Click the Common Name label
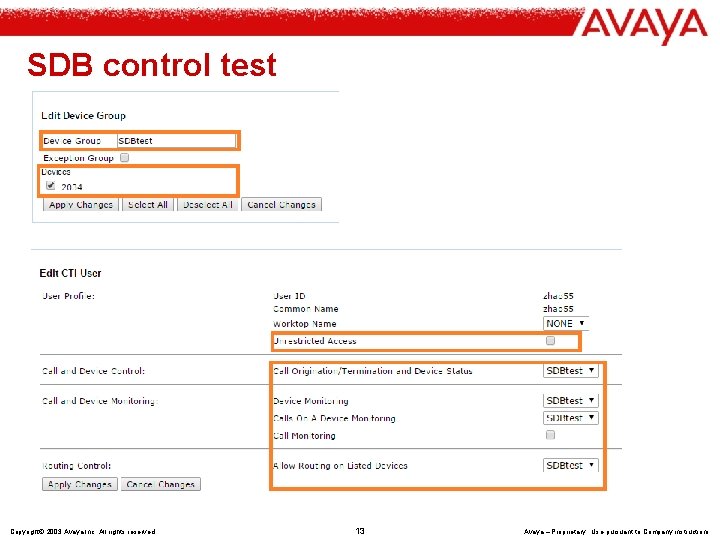 (306, 309)
